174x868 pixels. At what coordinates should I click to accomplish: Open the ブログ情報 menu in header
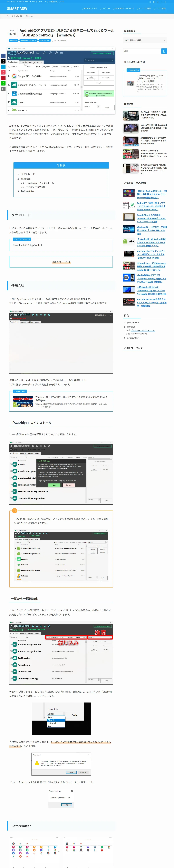tap(159, 8)
